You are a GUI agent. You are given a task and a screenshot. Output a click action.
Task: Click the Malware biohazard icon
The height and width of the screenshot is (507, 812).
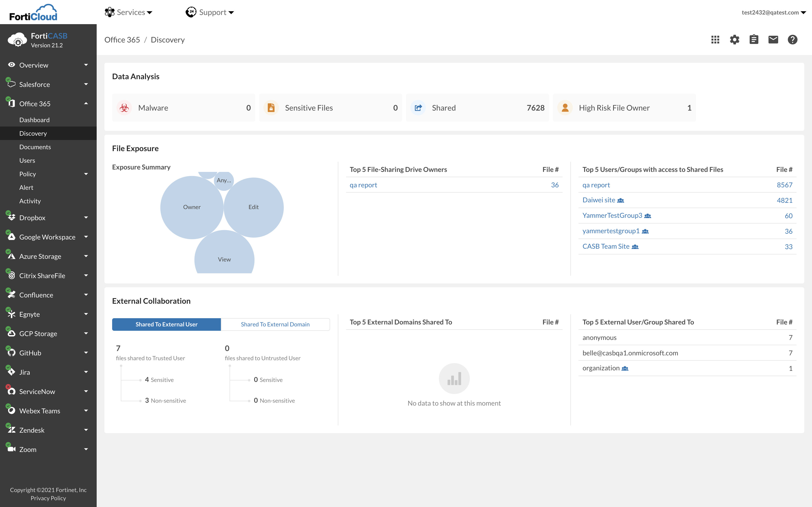click(124, 108)
